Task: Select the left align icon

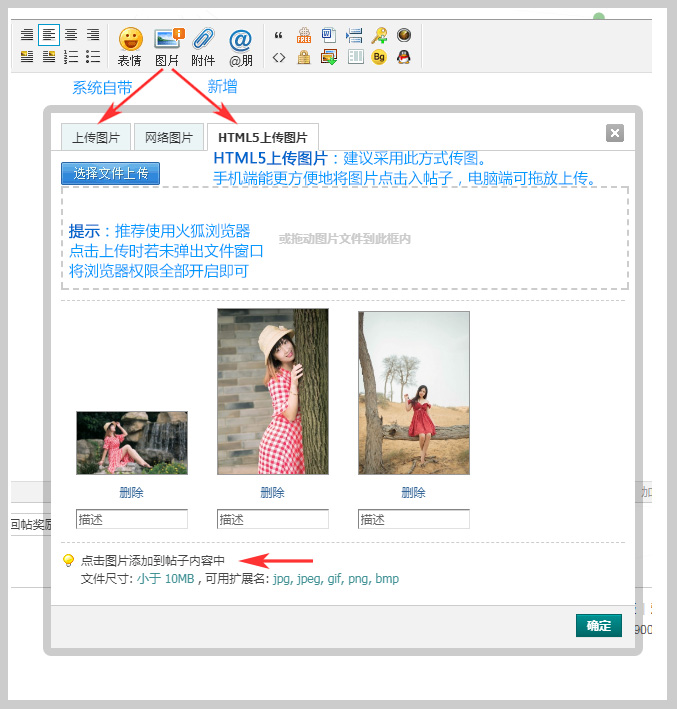Action: [49, 35]
